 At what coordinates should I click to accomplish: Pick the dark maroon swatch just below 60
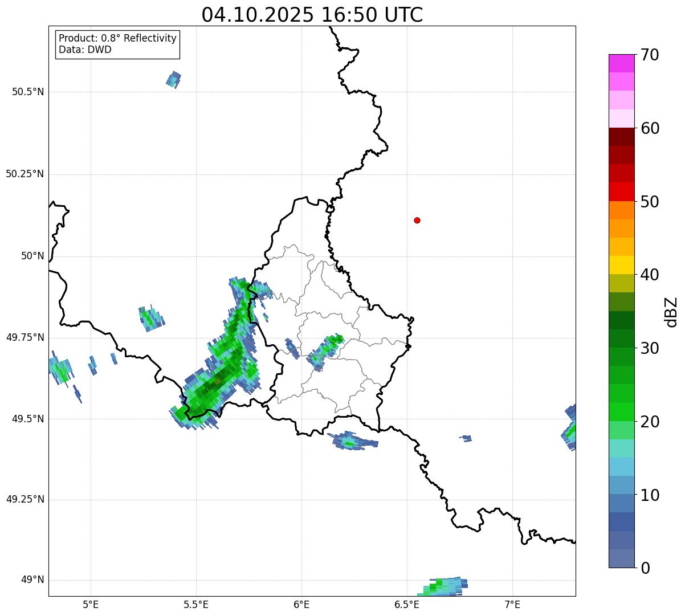click(x=621, y=137)
